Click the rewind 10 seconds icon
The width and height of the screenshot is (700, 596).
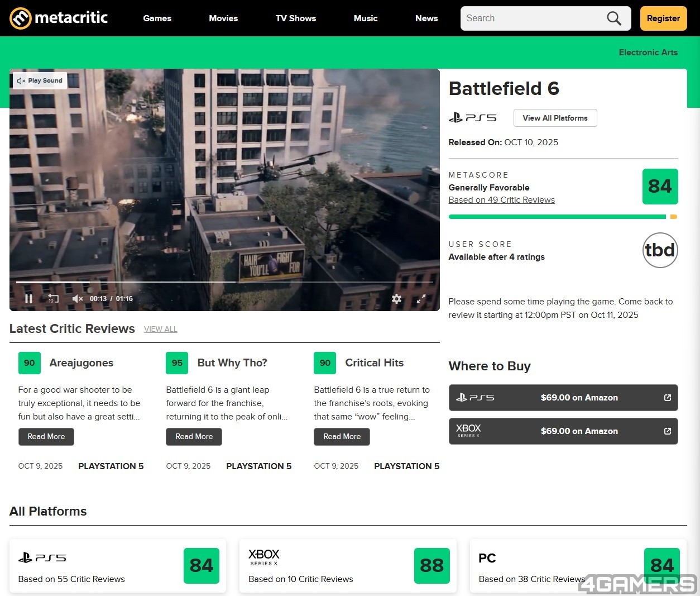[53, 299]
